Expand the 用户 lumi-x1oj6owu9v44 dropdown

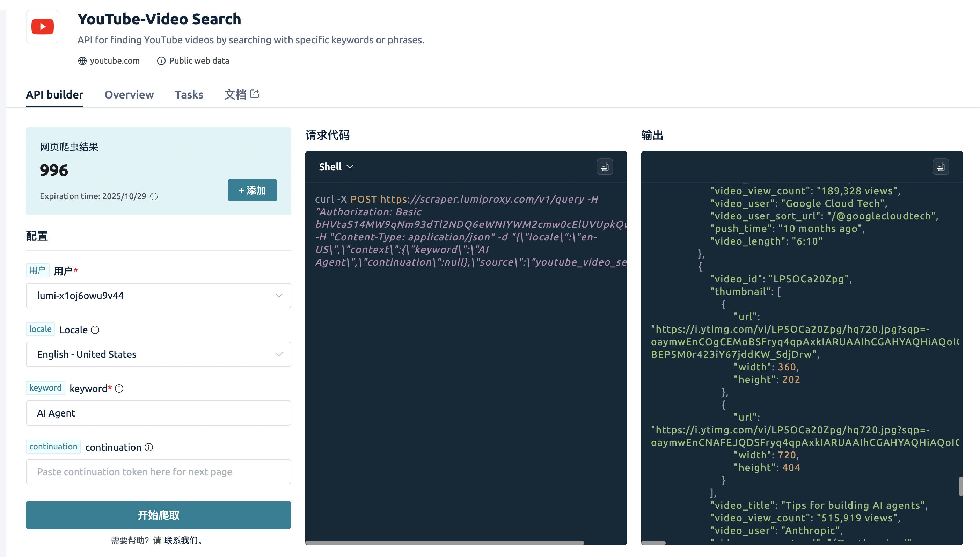(x=158, y=296)
